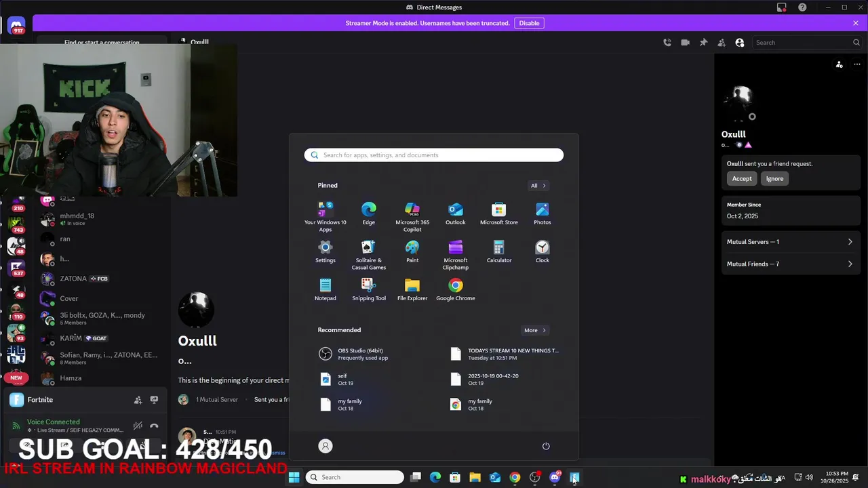Screen dimensions: 868x488
Task: Click the Start menu power button
Action: click(x=546, y=446)
